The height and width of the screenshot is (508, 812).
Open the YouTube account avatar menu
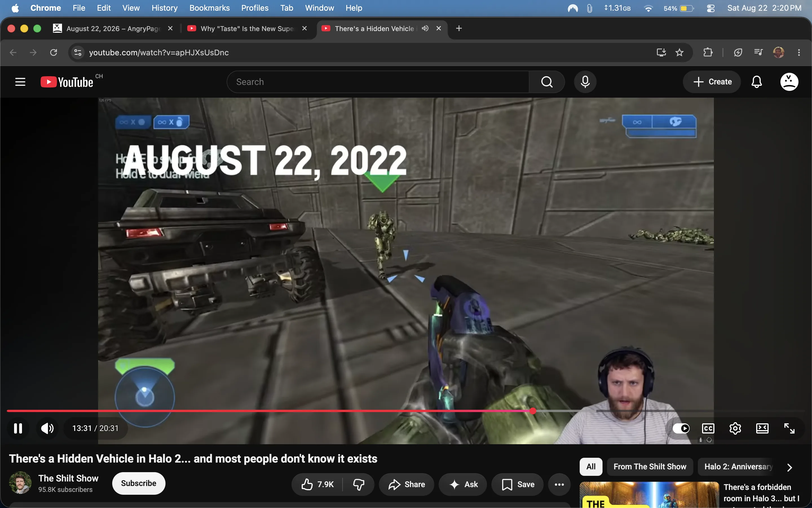coord(789,82)
